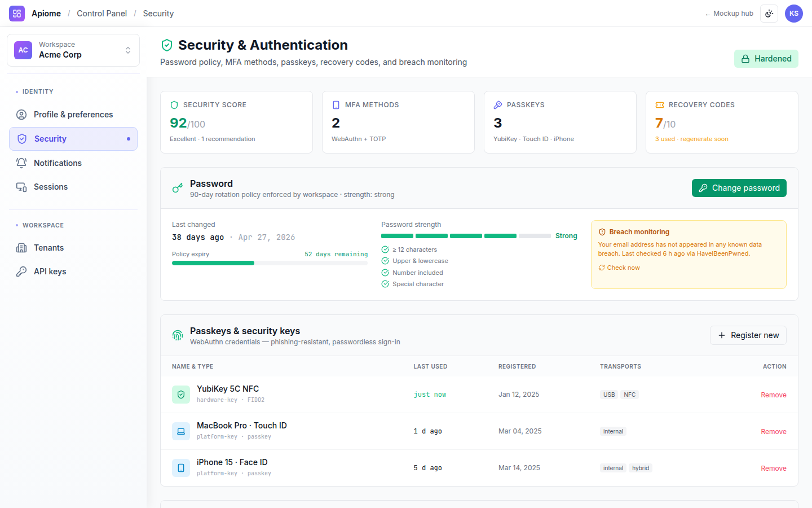Click the Apiome breadcrumb
The height and width of the screenshot is (508, 812).
46,14
